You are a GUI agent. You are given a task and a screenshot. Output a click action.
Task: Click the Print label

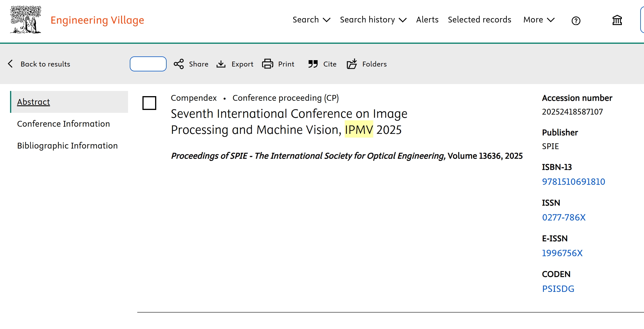click(x=286, y=64)
